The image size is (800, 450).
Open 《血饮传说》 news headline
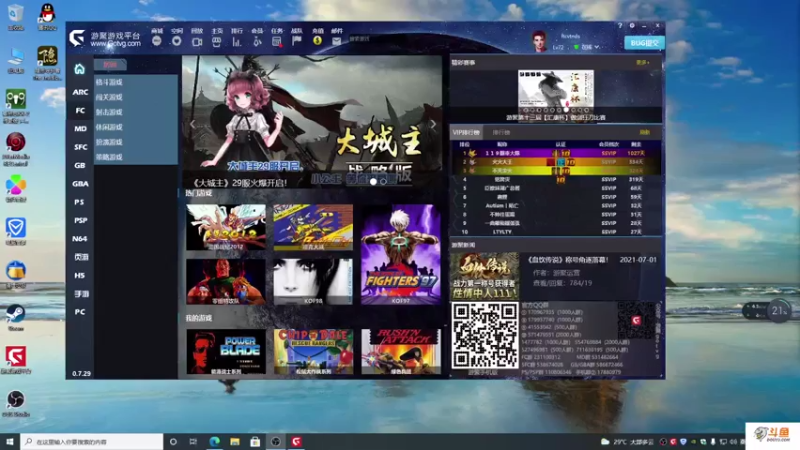[x=568, y=260]
